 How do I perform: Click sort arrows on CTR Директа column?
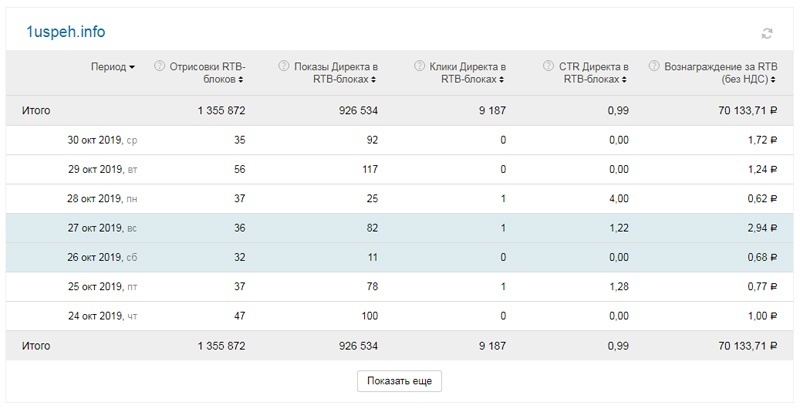[x=628, y=79]
